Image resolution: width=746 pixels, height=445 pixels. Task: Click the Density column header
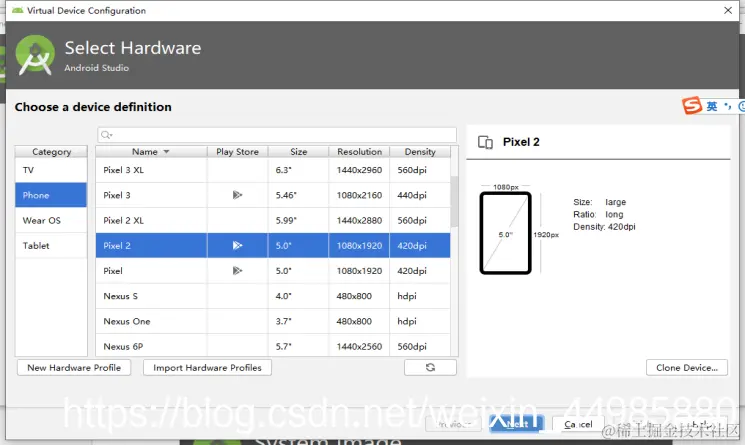(420, 151)
